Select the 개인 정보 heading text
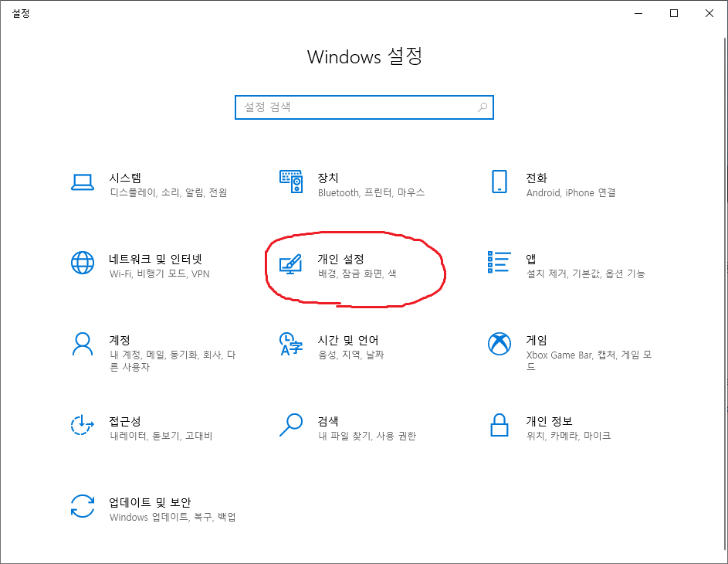The width and height of the screenshot is (728, 564). coord(549,421)
